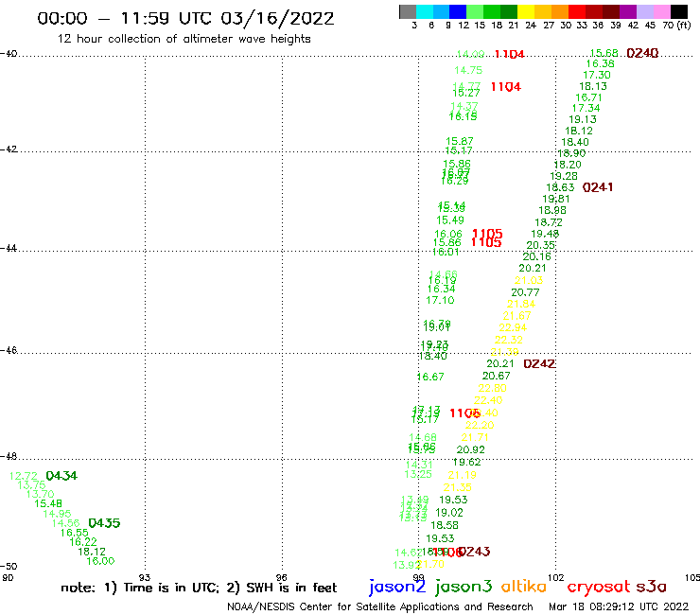
Task: Click the dark blue legend swatch
Action: [x=458, y=12]
